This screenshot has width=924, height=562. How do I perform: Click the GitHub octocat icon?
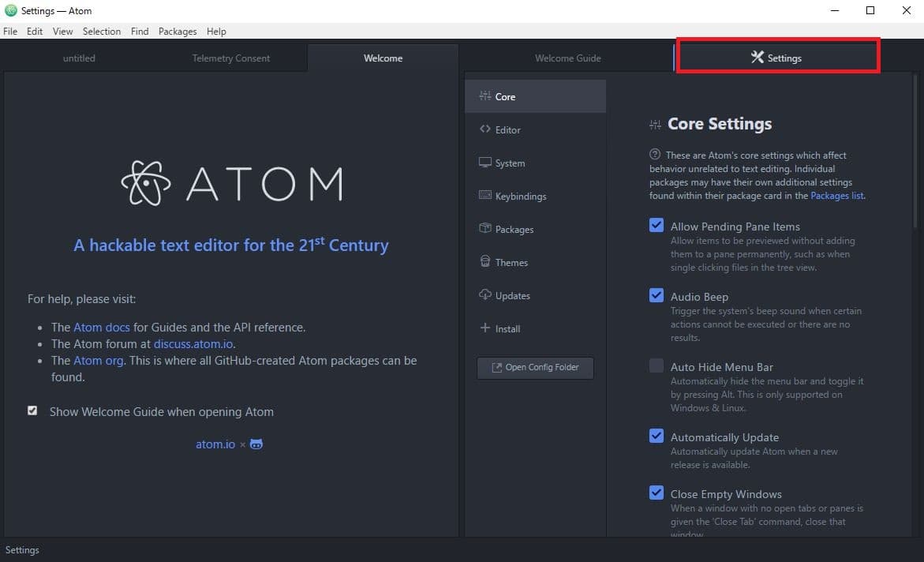tap(256, 444)
